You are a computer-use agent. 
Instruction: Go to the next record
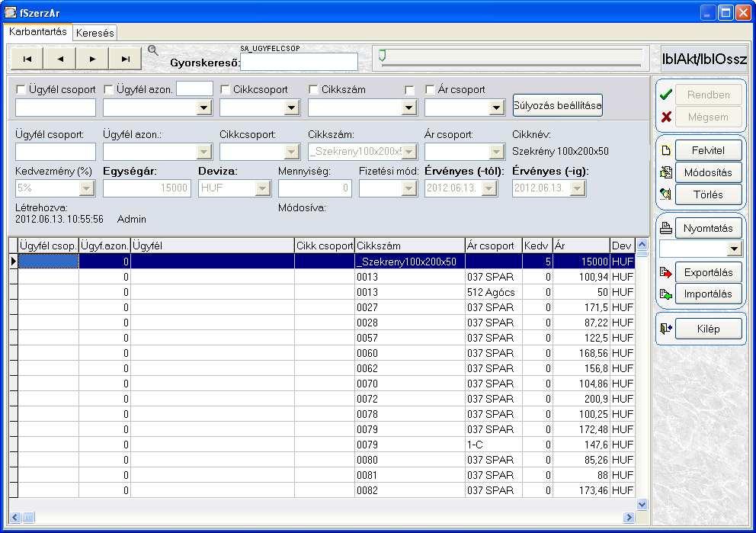92,59
